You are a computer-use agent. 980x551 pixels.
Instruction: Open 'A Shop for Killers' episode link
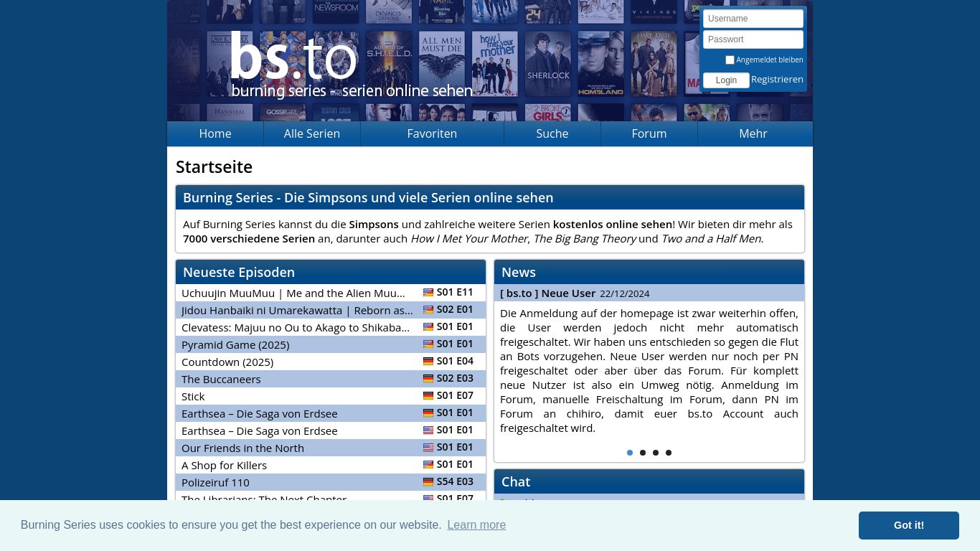(224, 465)
